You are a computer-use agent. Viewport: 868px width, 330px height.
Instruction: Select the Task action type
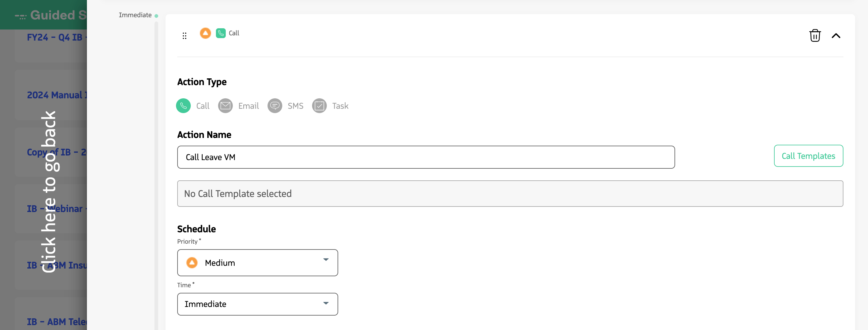tap(319, 105)
